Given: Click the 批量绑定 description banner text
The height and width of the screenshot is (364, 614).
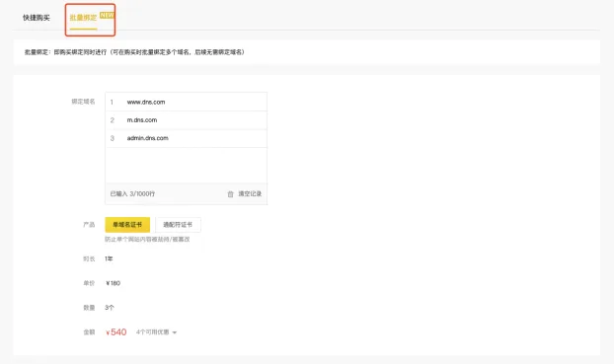Looking at the screenshot, I should (x=134, y=52).
